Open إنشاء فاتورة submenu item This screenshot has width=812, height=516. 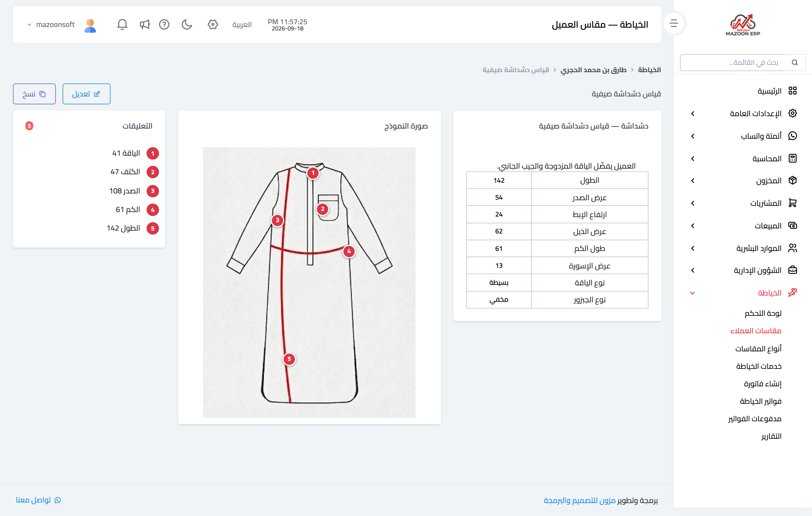tap(763, 383)
